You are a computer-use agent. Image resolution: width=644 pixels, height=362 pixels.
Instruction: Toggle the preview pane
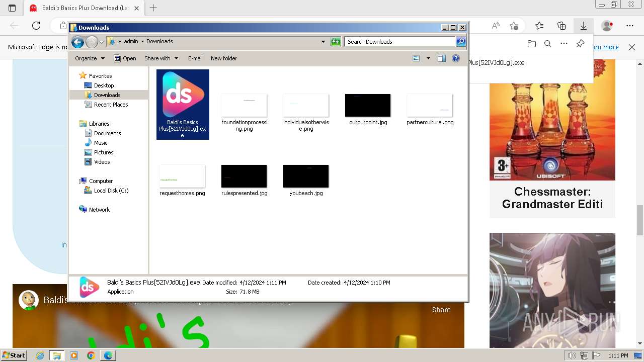[442, 58]
